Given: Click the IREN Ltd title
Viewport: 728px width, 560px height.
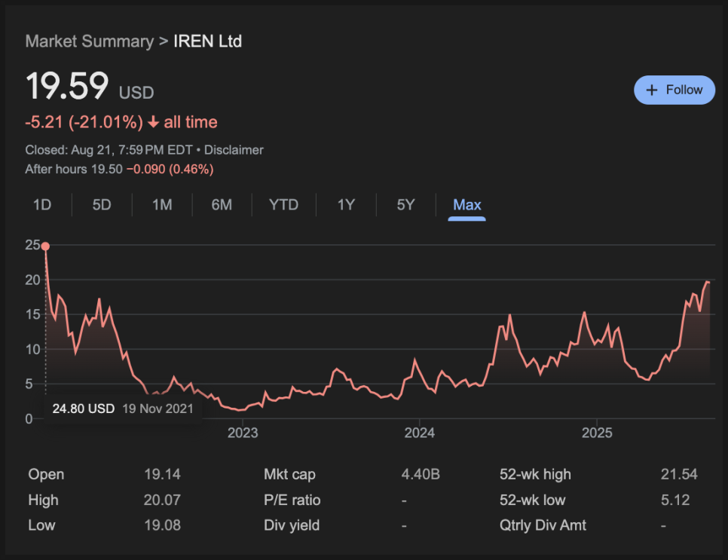Looking at the screenshot, I should [207, 41].
